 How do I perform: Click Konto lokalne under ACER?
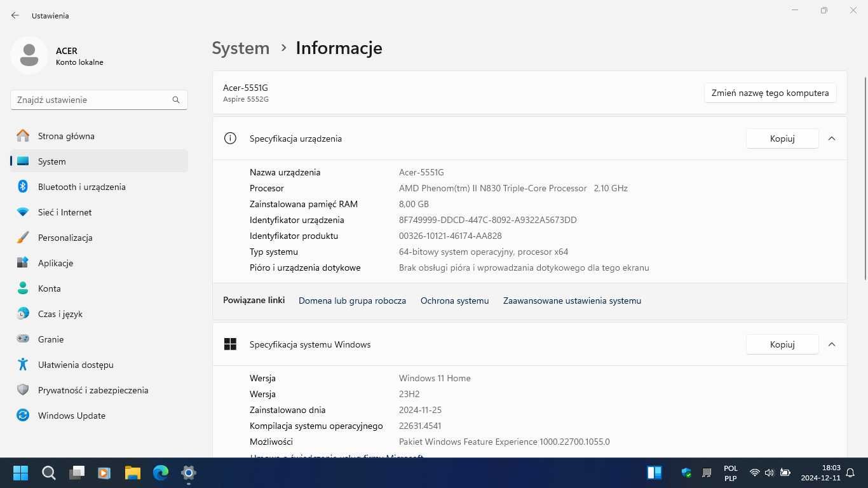[79, 62]
